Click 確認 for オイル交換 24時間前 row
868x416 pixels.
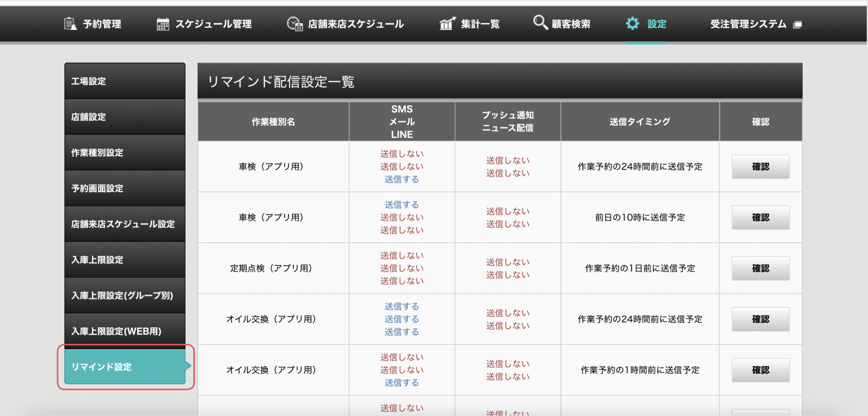(760, 319)
